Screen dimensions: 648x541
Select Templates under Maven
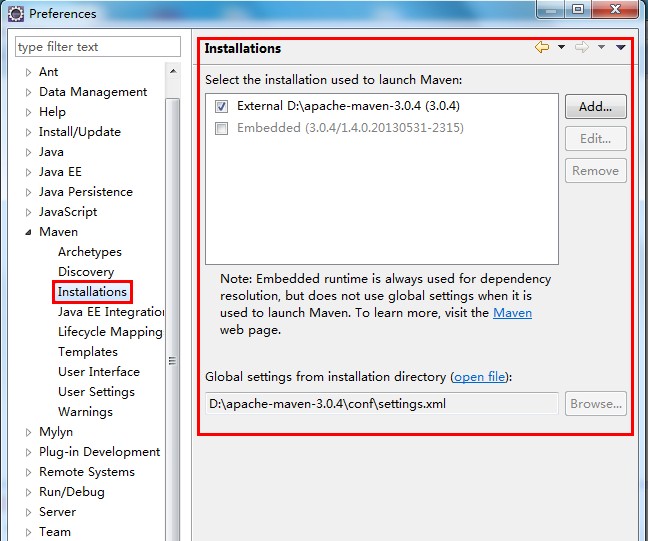point(88,352)
